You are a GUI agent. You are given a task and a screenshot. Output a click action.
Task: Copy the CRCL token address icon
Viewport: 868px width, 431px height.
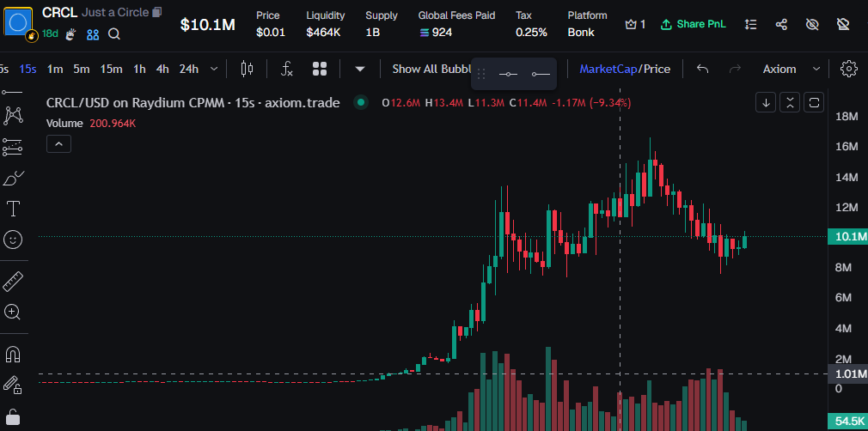[157, 12]
